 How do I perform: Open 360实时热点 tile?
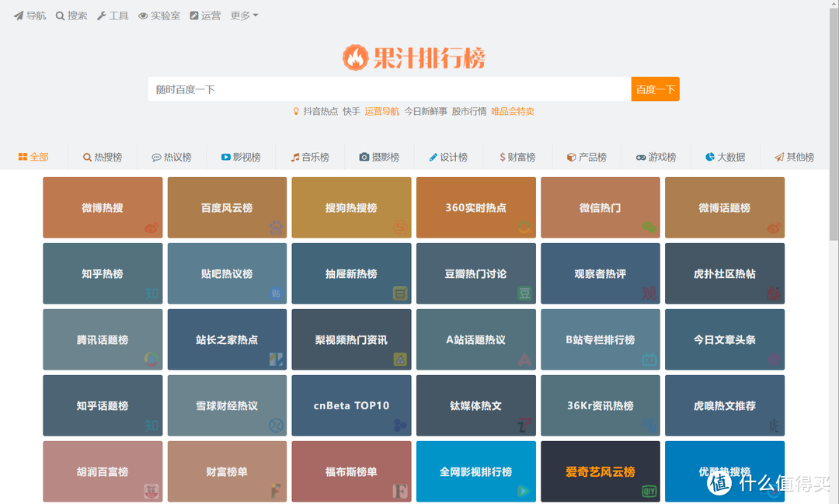point(475,207)
